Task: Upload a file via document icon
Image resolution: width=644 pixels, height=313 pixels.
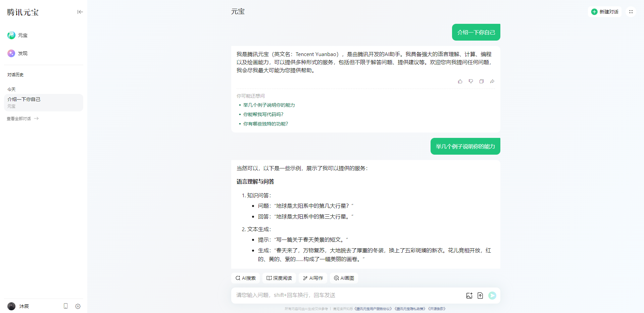Action: [x=480, y=296]
